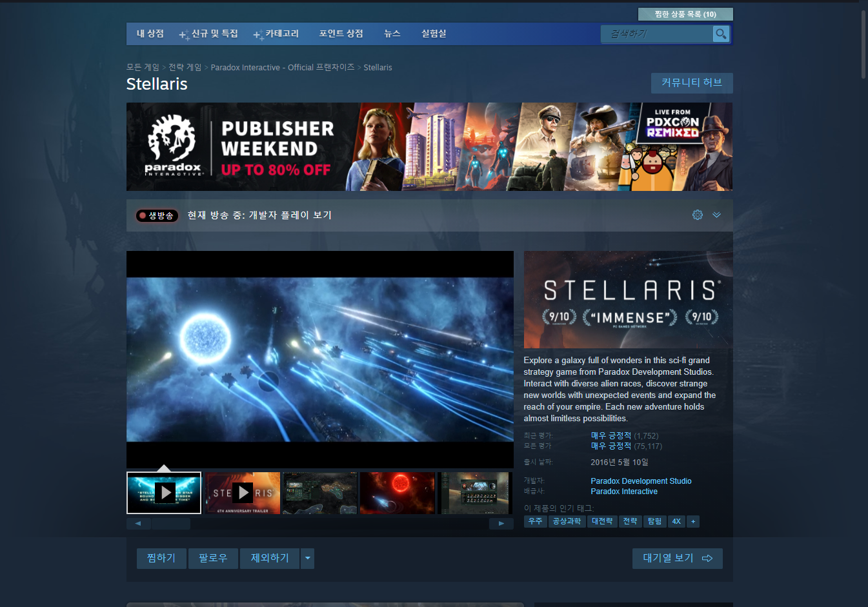Select the galaxy map screenshot thumbnail

(x=320, y=493)
